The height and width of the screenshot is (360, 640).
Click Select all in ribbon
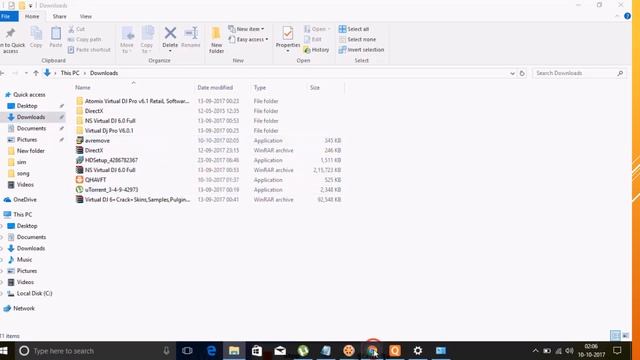coord(354,29)
